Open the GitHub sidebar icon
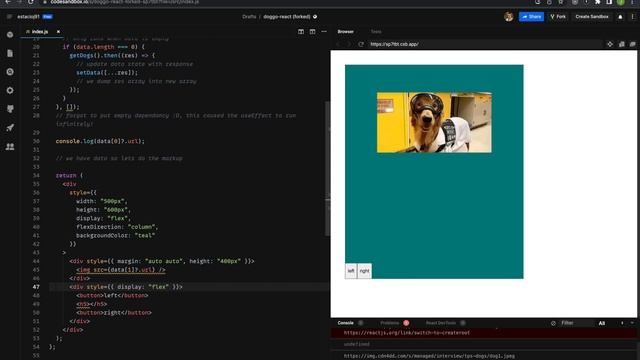Image resolution: width=640 pixels, height=360 pixels. (10, 109)
